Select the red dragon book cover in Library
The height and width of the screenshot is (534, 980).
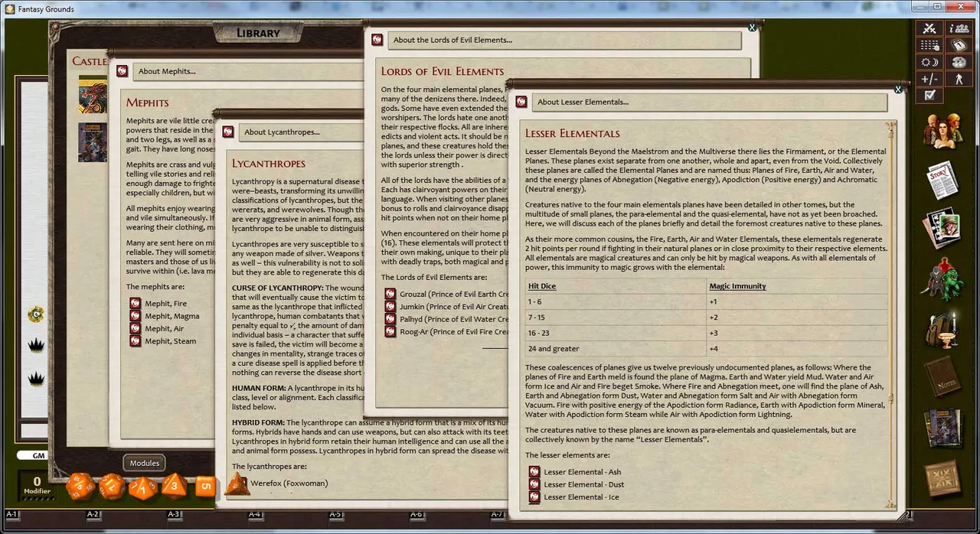tap(93, 95)
